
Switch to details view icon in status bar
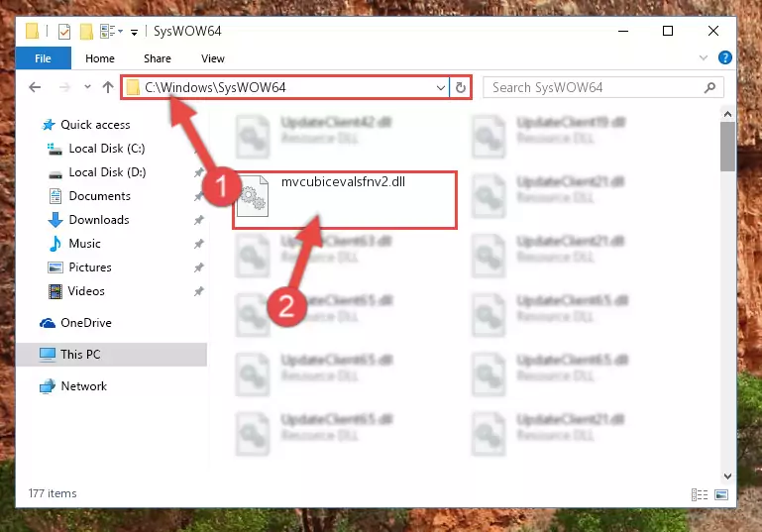700,494
